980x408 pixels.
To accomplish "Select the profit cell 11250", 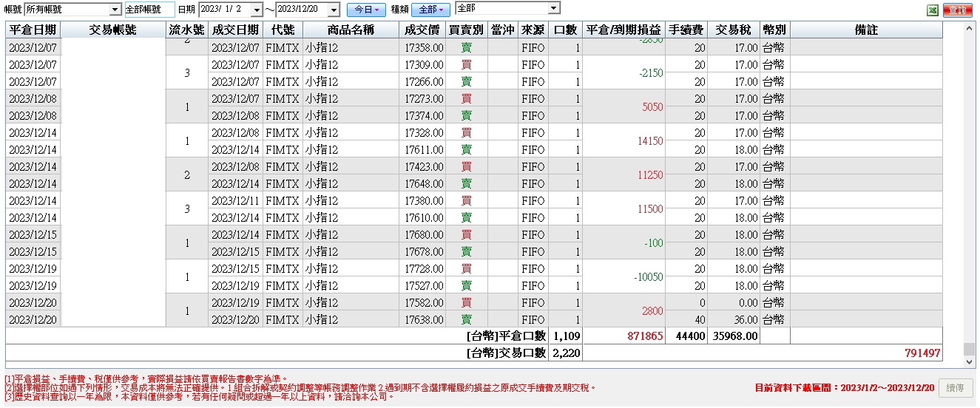I will pyautogui.click(x=624, y=174).
